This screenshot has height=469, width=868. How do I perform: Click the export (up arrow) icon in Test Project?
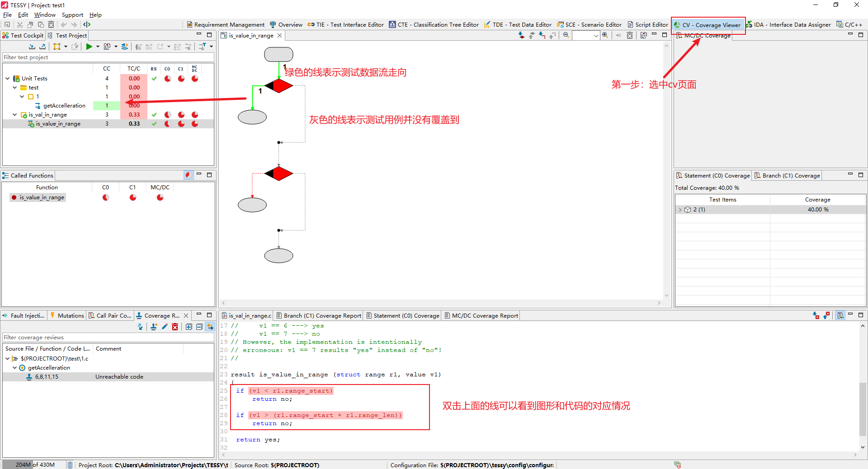click(42, 47)
